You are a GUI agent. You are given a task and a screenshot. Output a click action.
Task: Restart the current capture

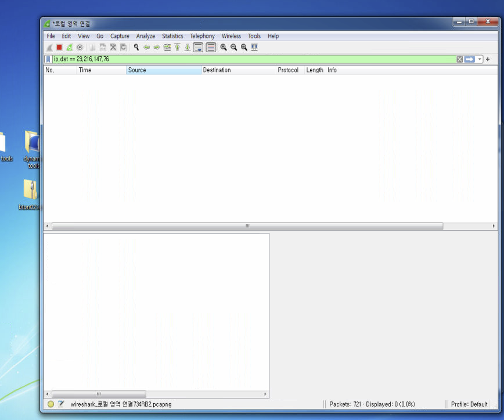click(70, 48)
